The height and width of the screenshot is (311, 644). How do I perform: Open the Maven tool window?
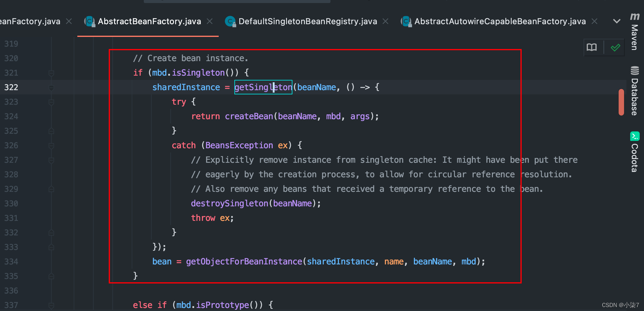point(635,31)
